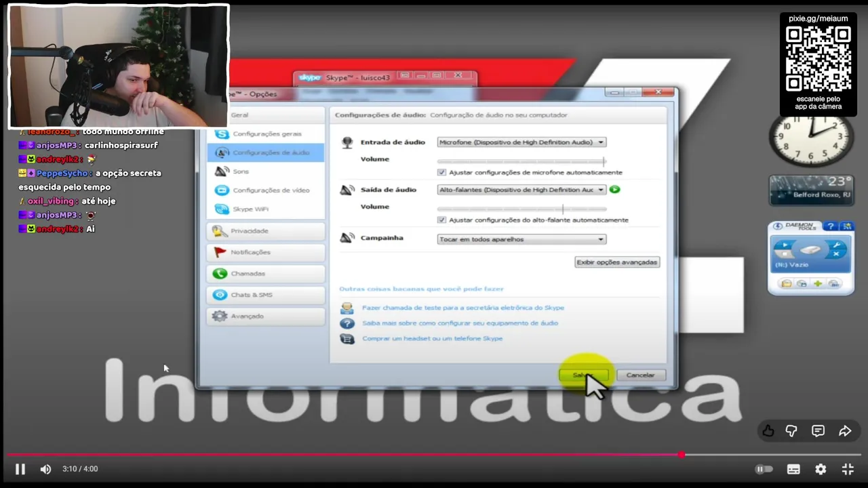Adjust the microphone Volume slider

coord(521,161)
